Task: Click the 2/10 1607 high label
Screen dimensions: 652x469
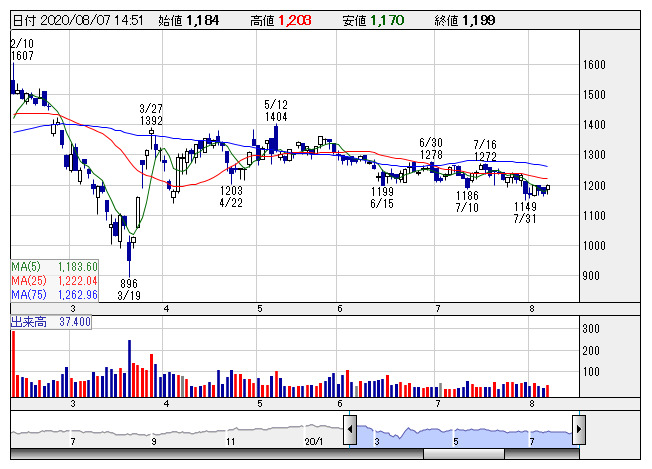Action: [x=22, y=49]
